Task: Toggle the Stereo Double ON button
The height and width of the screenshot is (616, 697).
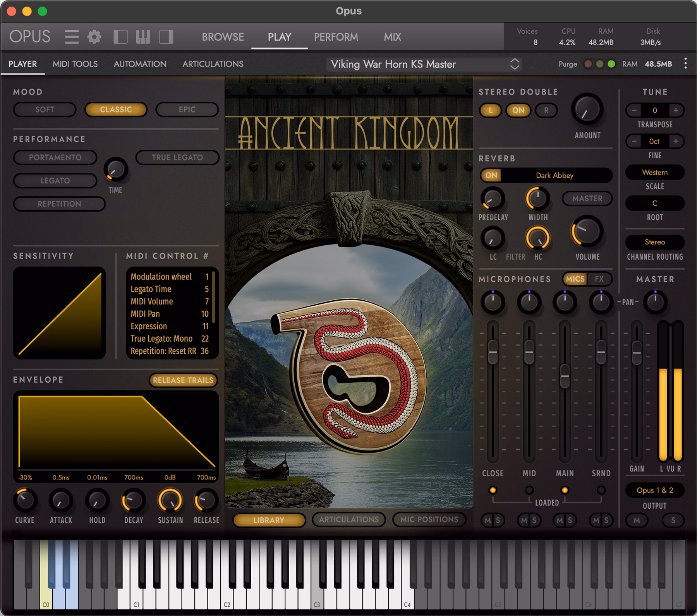Action: (x=518, y=110)
